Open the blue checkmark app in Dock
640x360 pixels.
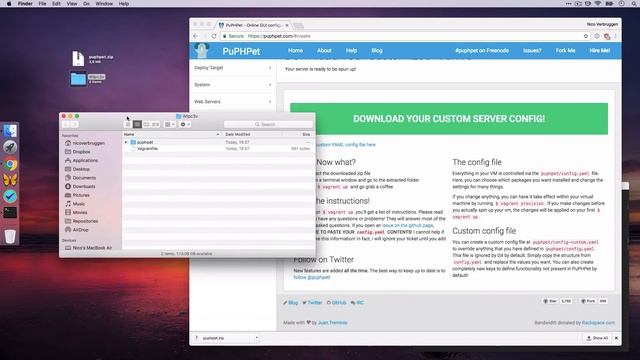10,196
